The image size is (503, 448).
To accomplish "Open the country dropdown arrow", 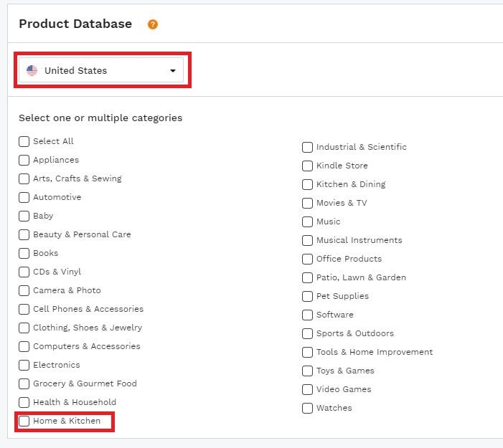I will (x=173, y=71).
